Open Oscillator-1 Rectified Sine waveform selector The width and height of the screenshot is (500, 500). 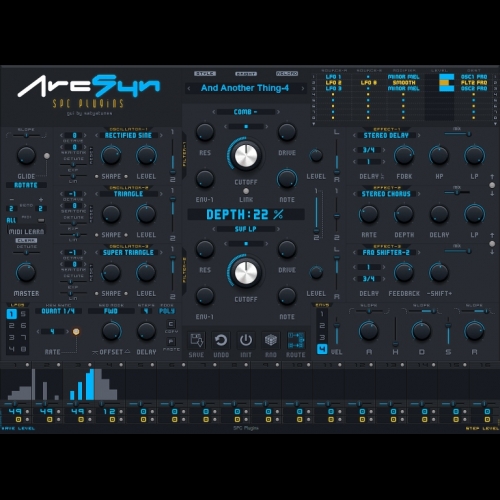tap(128, 135)
